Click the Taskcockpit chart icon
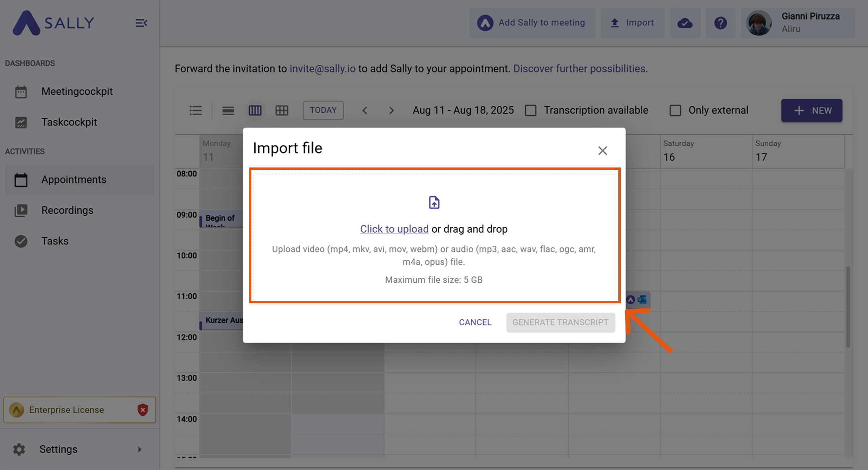 [x=21, y=122]
